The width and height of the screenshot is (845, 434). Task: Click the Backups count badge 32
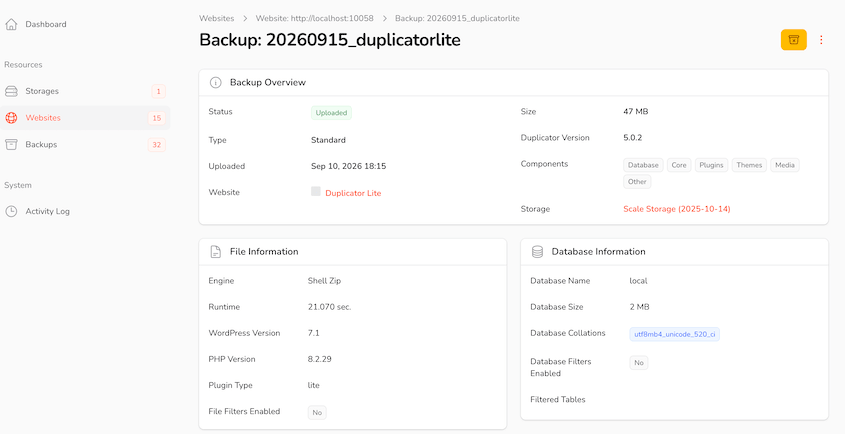coord(157,144)
